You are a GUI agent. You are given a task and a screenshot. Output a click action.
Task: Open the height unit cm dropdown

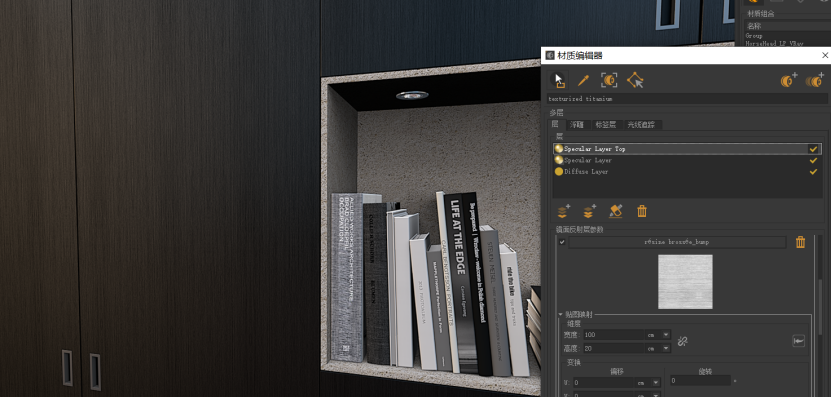658,349
